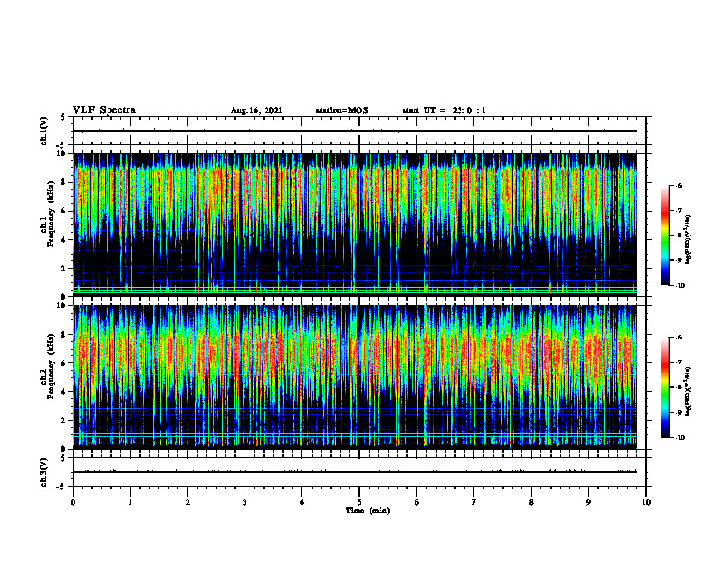Click the "station=MOS" header text

pyautogui.click(x=342, y=110)
